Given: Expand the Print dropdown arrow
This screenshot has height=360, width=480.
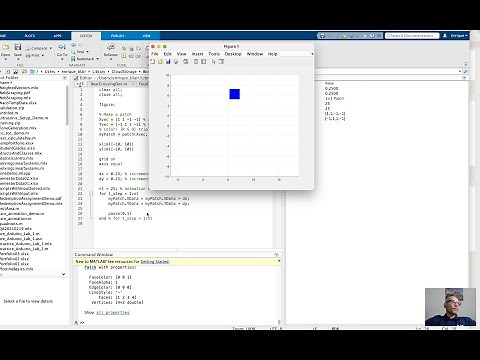Looking at the screenshot, I should (x=43, y=55).
